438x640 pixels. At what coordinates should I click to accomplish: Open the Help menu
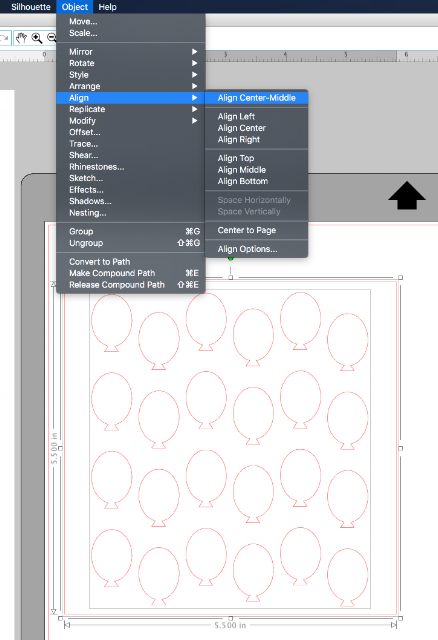(x=107, y=7)
